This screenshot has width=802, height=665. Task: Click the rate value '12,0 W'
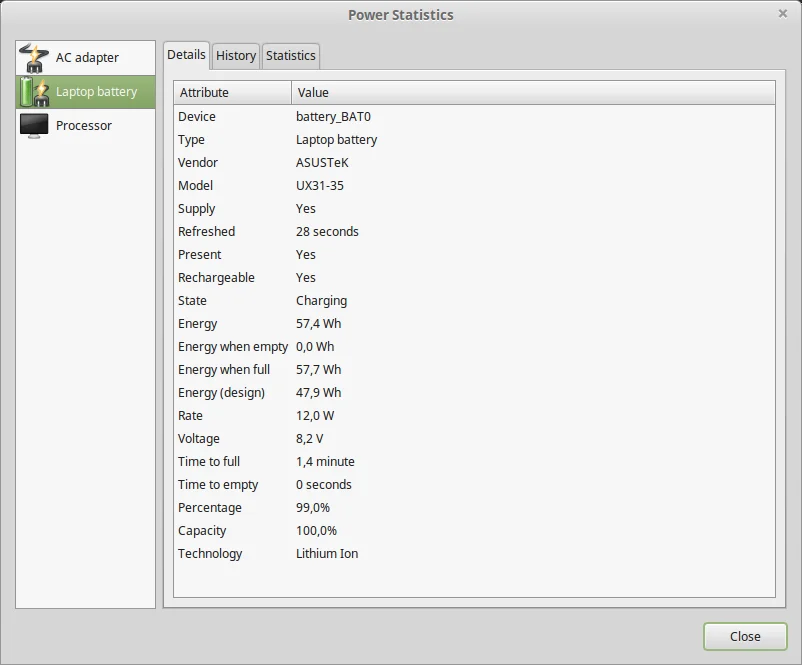tap(315, 416)
